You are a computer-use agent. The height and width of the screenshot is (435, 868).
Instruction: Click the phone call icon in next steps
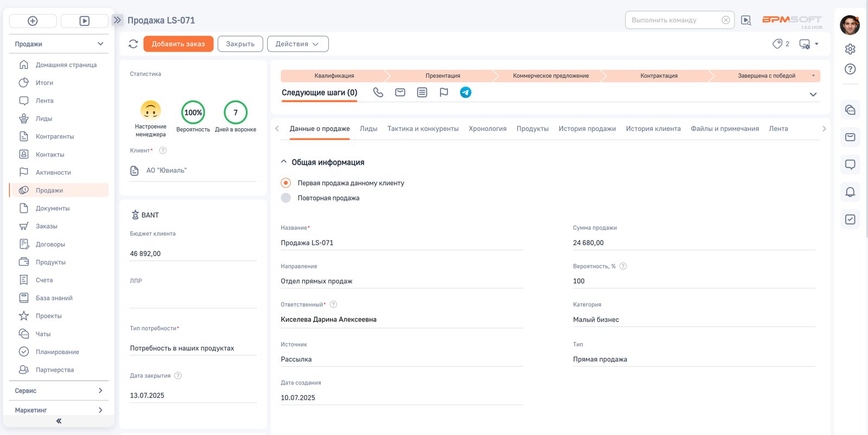click(x=378, y=92)
